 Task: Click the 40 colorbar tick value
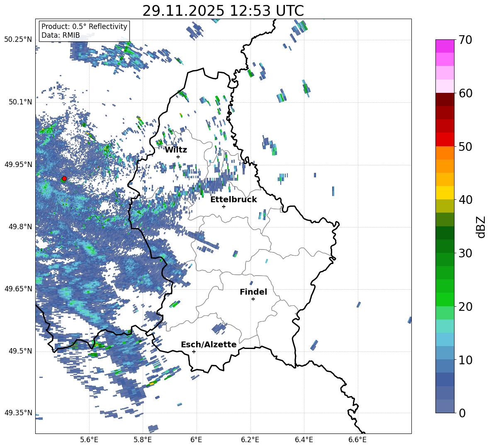pos(465,200)
